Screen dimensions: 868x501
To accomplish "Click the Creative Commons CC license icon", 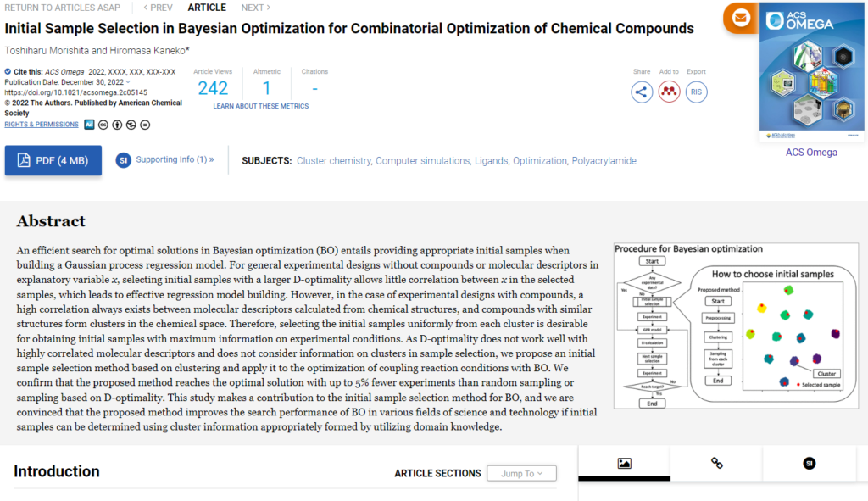I will point(103,125).
